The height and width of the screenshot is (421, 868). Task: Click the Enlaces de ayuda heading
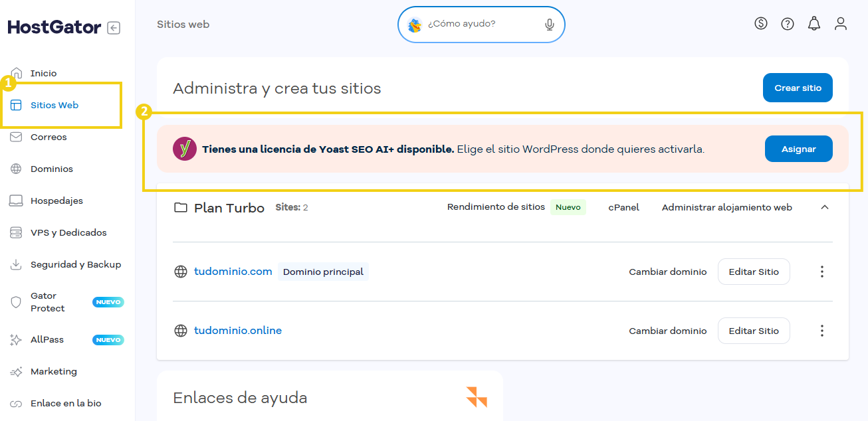click(x=240, y=398)
